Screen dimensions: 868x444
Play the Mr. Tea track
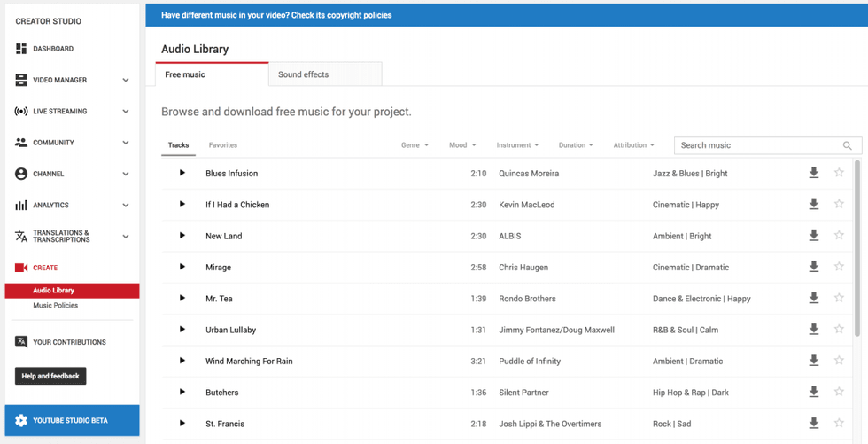tap(182, 299)
